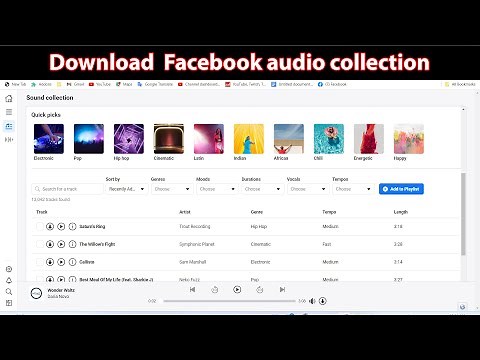Image resolution: width=480 pixels, height=360 pixels.
Task: Open the YouTube bookmark
Action: click(x=100, y=84)
